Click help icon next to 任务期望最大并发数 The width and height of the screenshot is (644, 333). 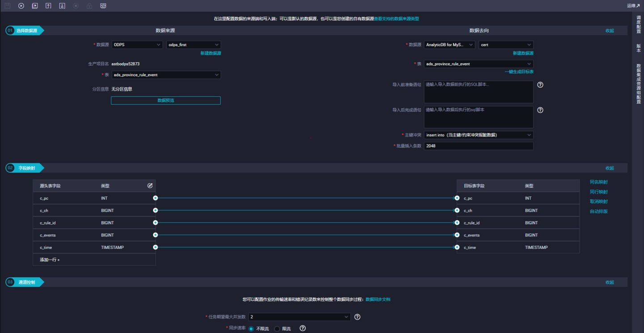[357, 317]
